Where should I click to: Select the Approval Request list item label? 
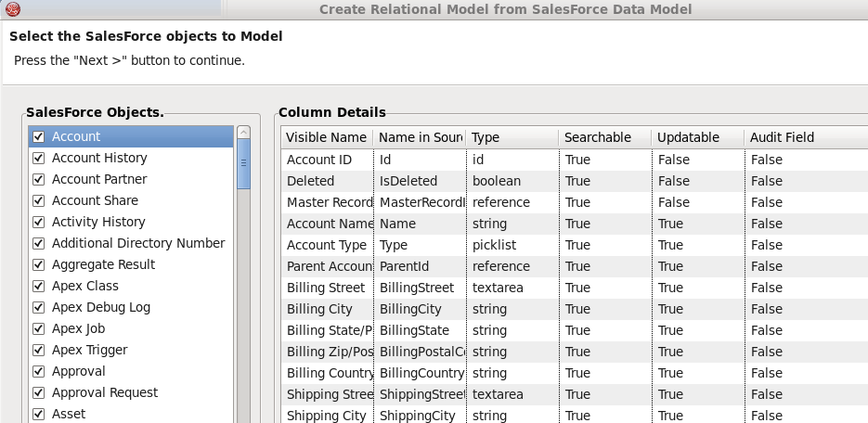pyautogui.click(x=105, y=392)
